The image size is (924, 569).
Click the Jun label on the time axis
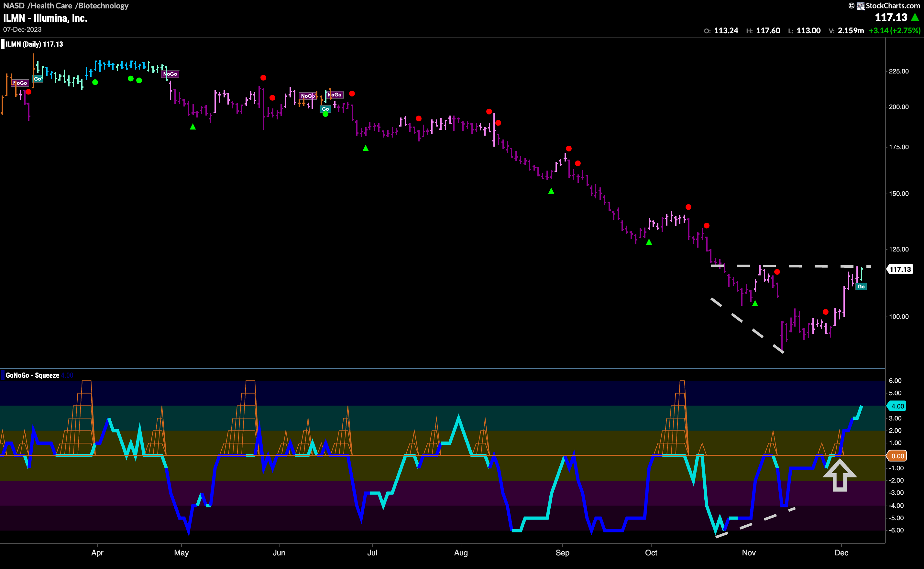coord(279,552)
